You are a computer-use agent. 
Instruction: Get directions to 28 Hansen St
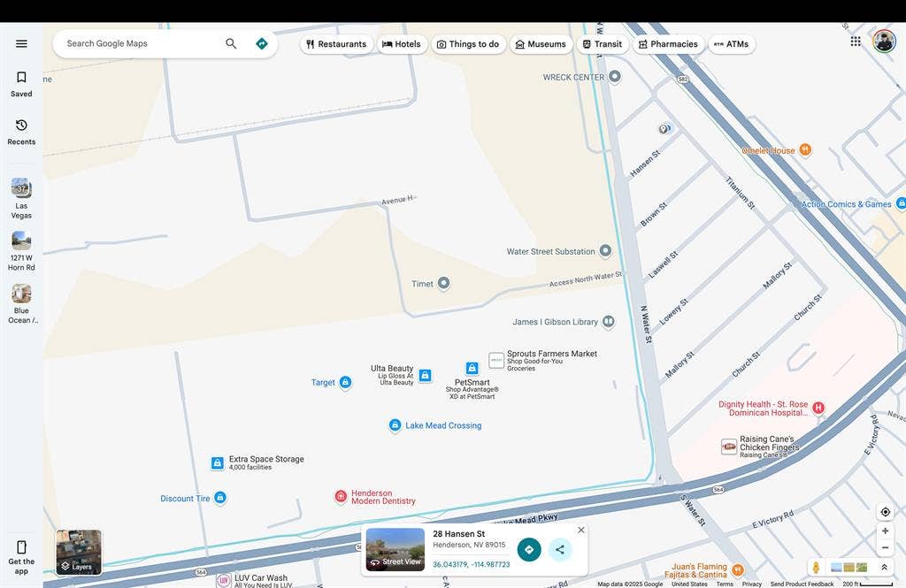(529, 550)
